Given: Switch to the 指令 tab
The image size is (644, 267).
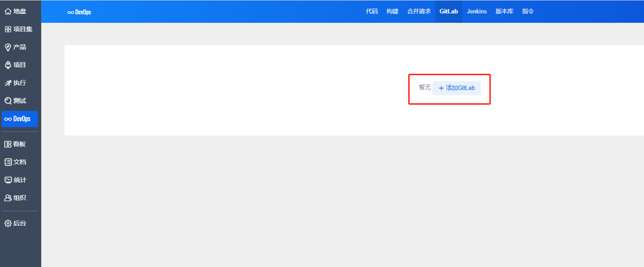Looking at the screenshot, I should pyautogui.click(x=528, y=11).
